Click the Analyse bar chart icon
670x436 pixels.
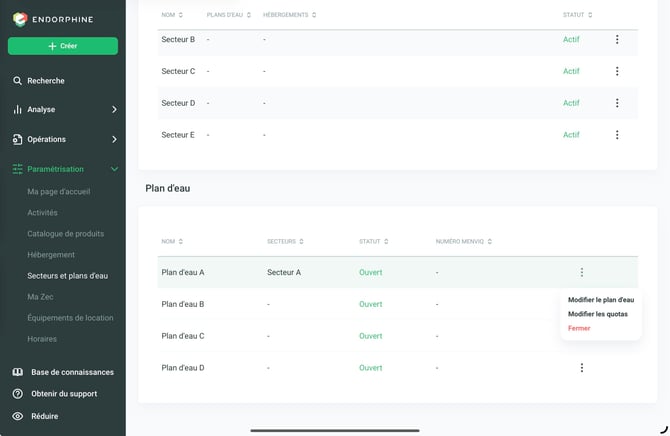coord(17,109)
